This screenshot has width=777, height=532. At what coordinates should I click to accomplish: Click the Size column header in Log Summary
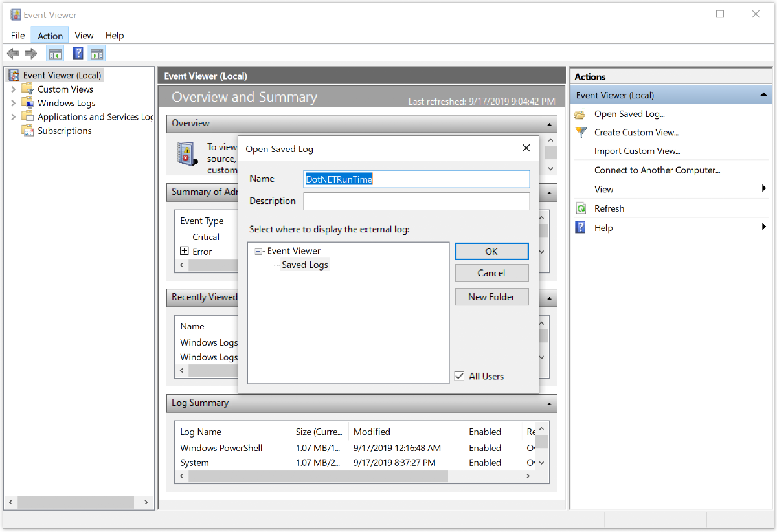pyautogui.click(x=320, y=432)
